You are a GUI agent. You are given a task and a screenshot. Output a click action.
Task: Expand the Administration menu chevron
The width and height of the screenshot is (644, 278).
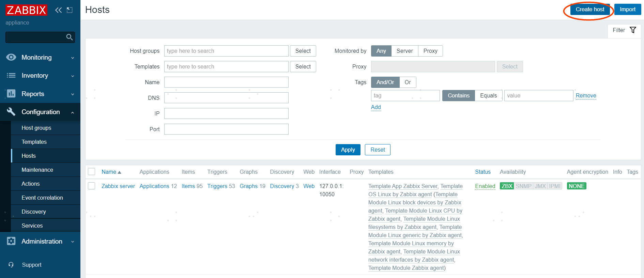click(73, 242)
